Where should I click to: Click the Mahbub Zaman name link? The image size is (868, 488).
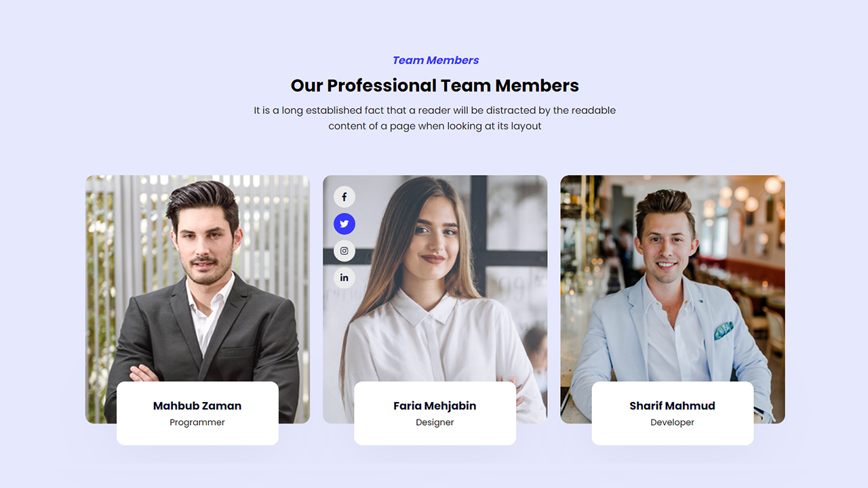point(197,406)
